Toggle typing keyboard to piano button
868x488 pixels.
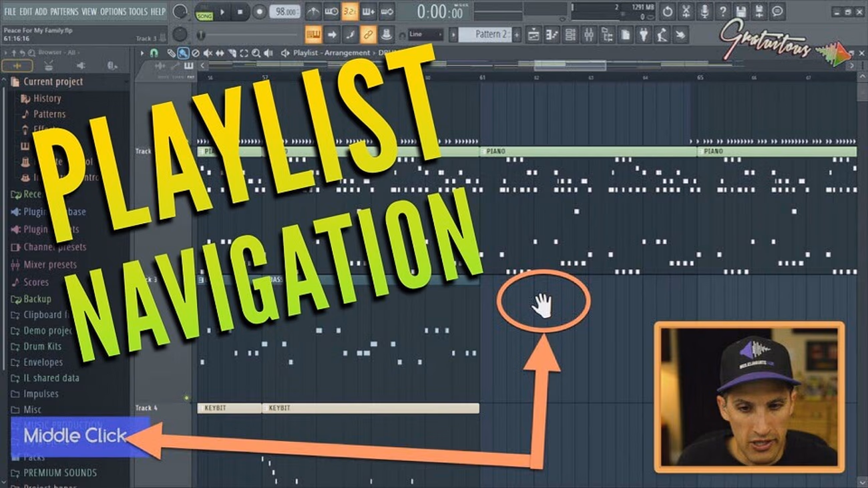[x=313, y=34]
